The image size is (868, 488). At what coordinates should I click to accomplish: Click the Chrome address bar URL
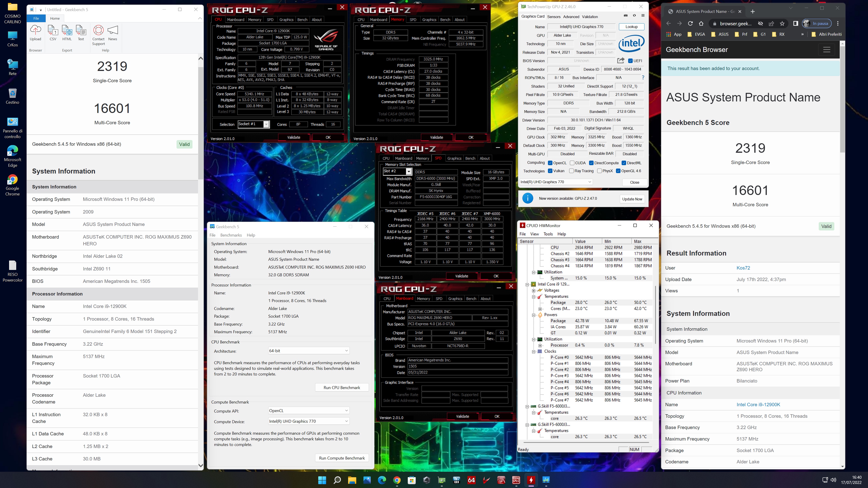coord(736,23)
